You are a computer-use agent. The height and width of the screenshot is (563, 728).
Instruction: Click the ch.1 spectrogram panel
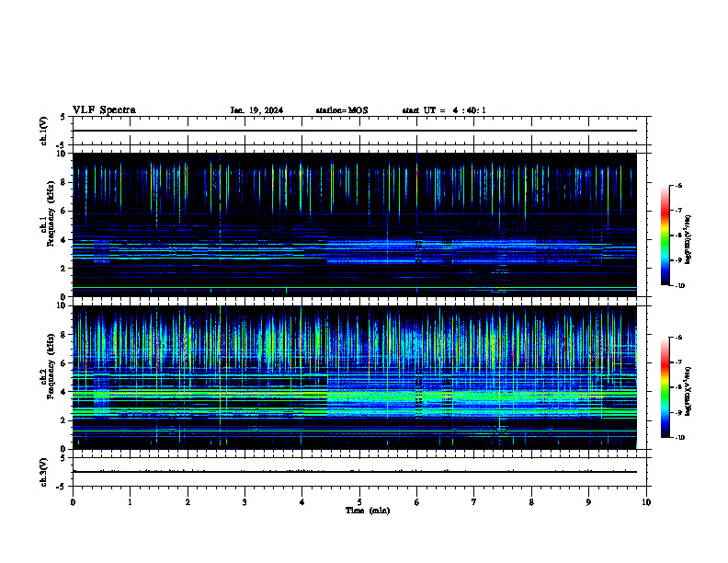355,224
